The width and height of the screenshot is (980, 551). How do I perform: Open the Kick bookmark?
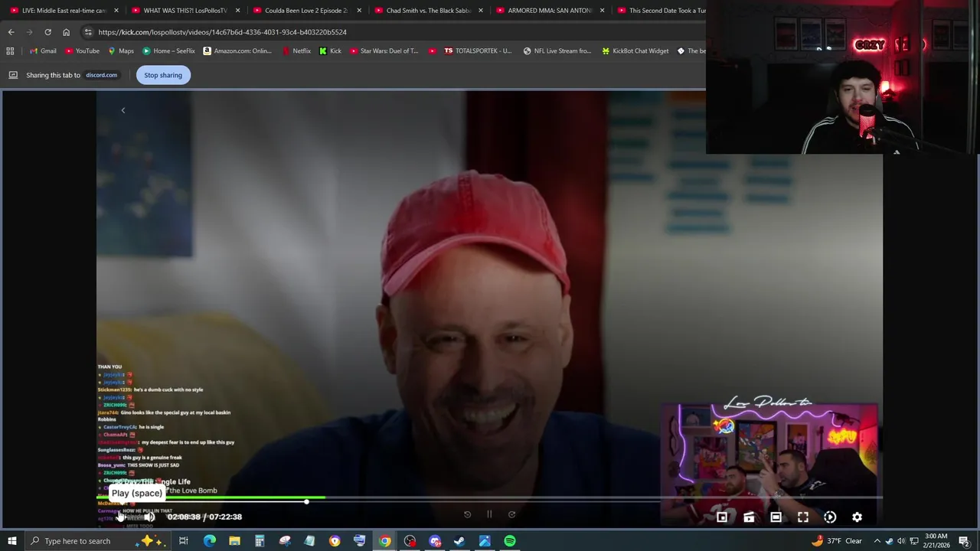click(330, 51)
